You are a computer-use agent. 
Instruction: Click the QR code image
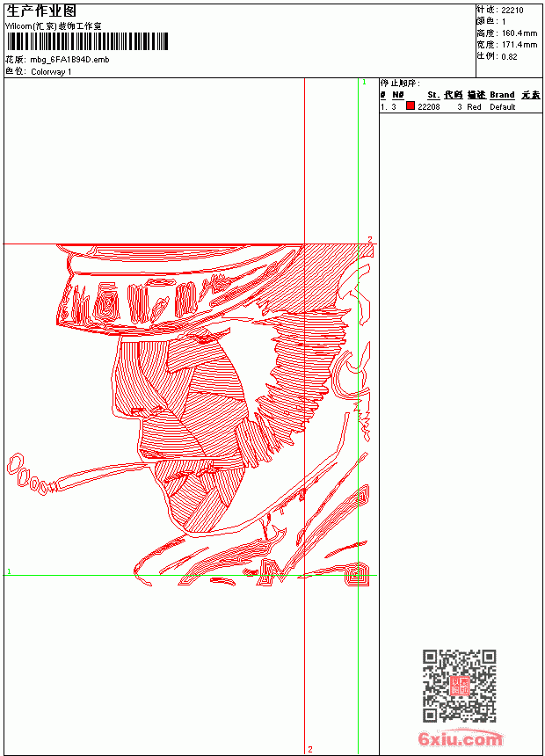[459, 685]
